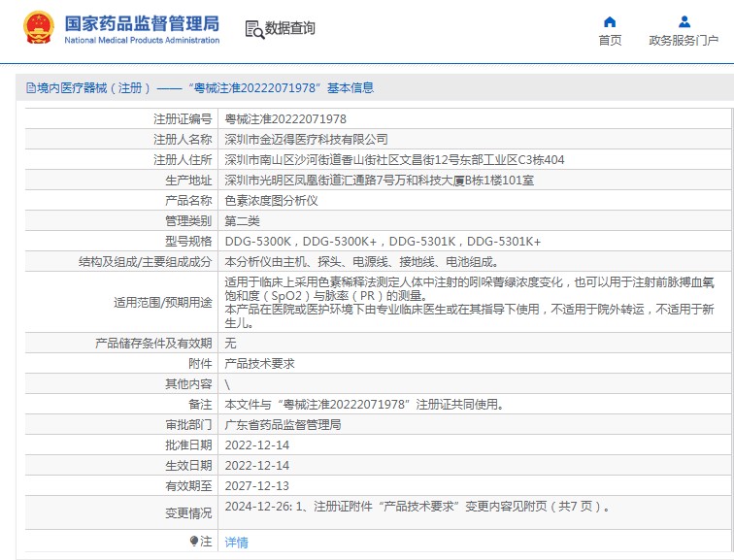Click approving department 广东省药品监督管理局

[283, 425]
